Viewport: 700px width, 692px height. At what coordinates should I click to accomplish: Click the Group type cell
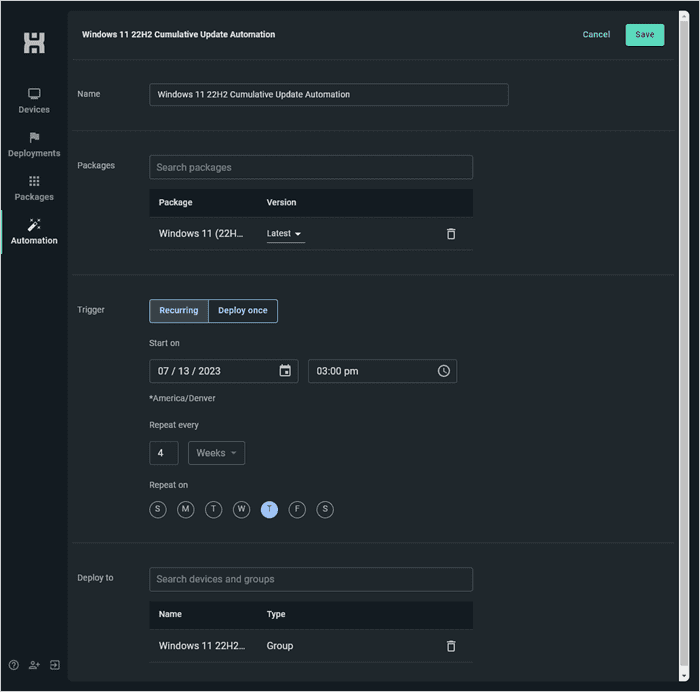280,646
